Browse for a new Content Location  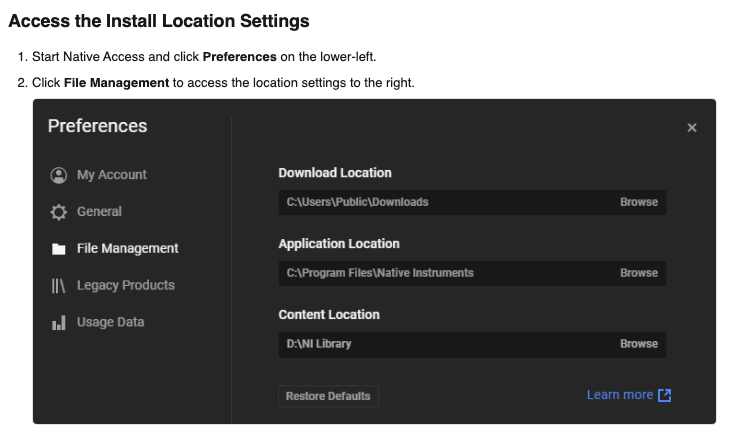[639, 344]
